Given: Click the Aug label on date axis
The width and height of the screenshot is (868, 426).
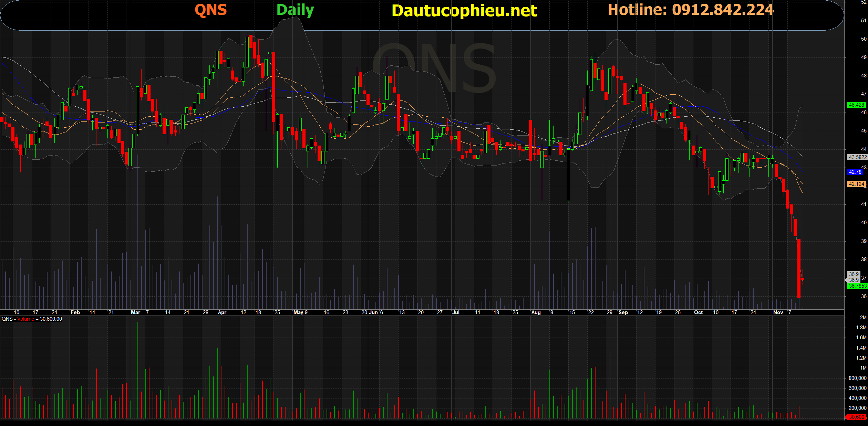Looking at the screenshot, I should point(536,312).
